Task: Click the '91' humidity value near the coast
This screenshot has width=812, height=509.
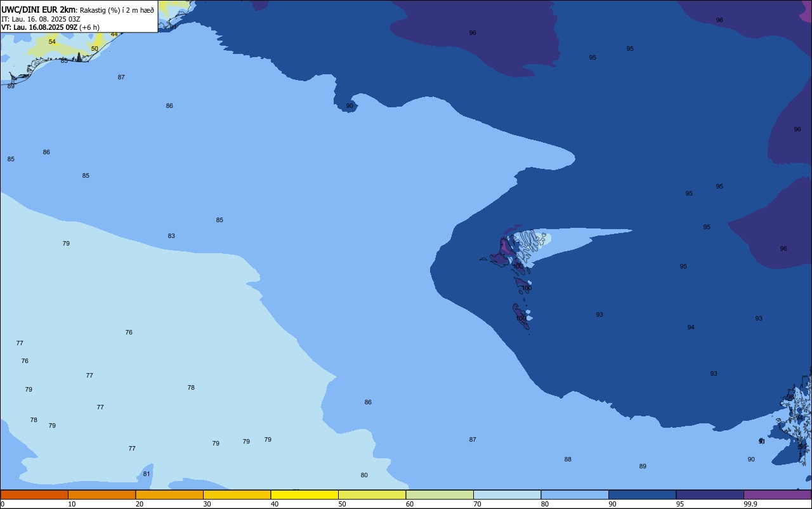Action: 173,27
